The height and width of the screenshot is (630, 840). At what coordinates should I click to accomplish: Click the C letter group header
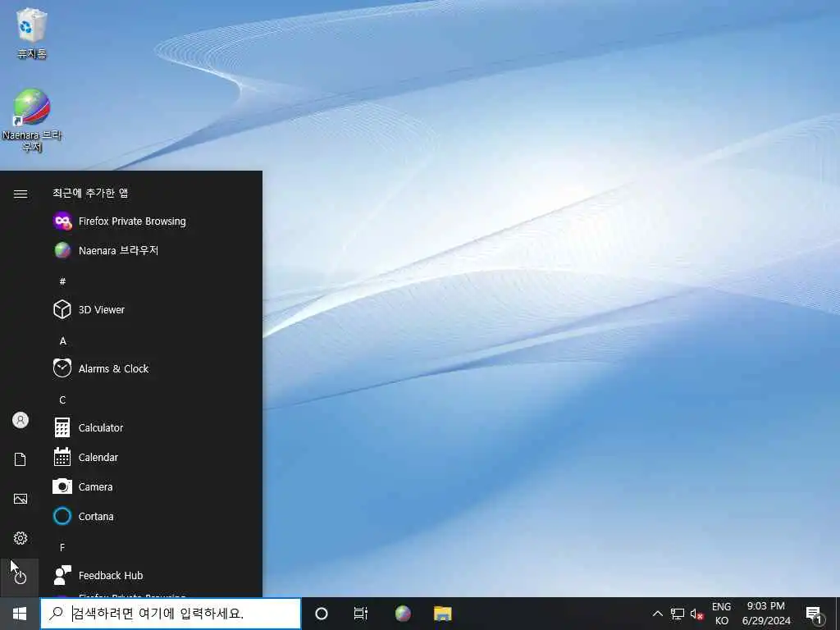pyautogui.click(x=62, y=399)
